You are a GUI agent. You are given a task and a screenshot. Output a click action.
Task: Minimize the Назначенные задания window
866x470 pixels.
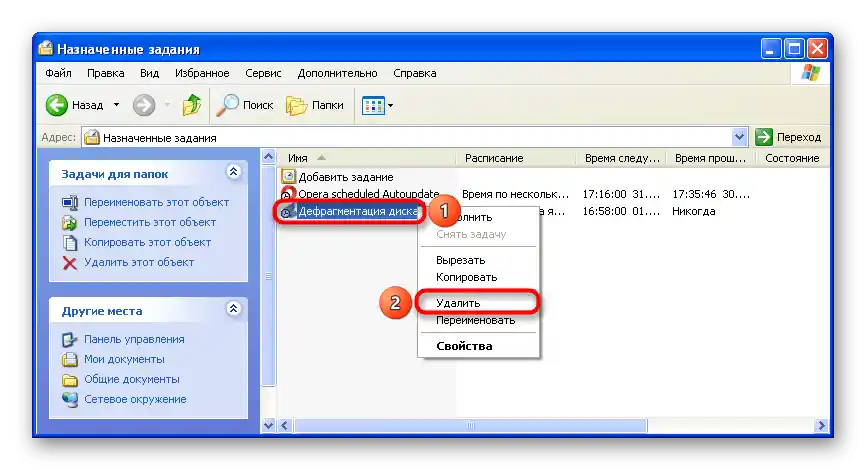point(770,49)
